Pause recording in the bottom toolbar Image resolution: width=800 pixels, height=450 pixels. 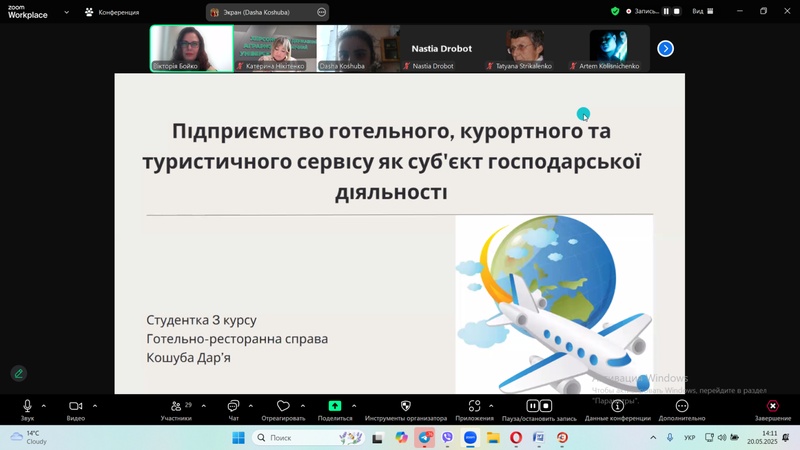533,406
